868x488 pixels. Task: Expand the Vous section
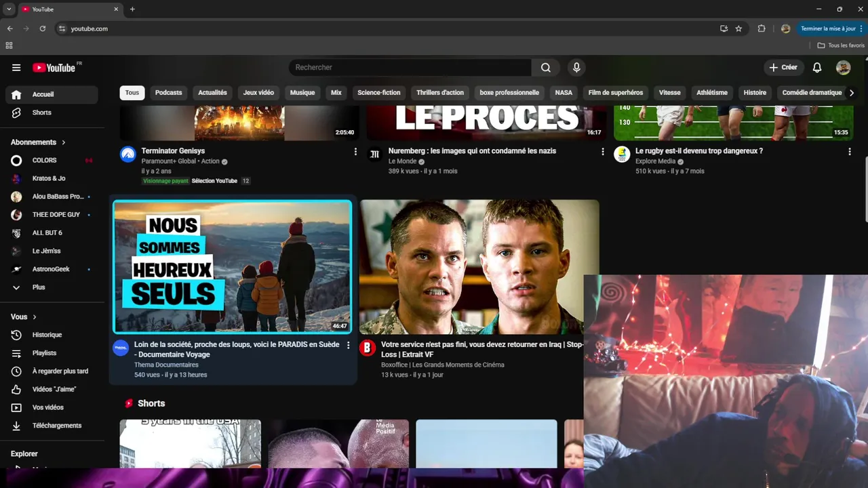(24, 317)
